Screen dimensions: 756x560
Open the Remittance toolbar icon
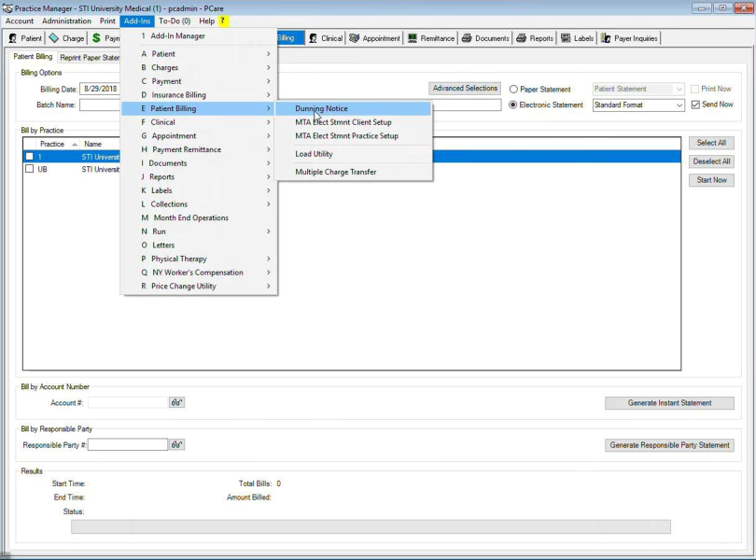point(431,38)
